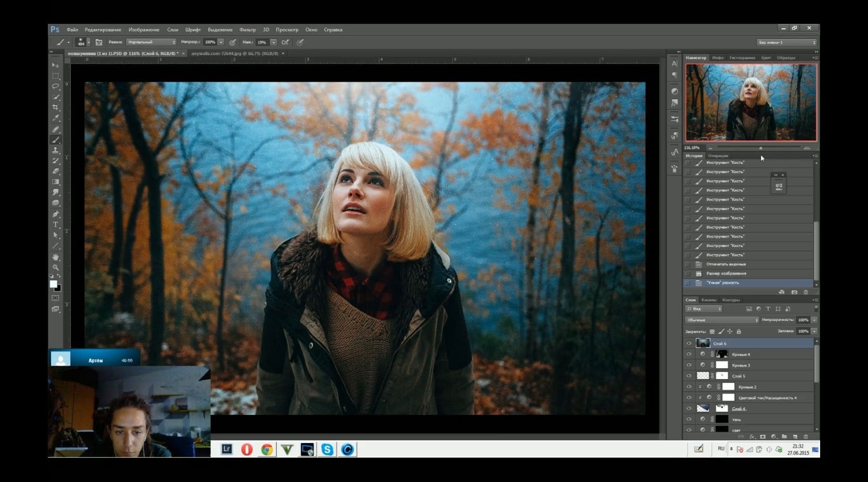Hide the Кривые 3 layer

689,365
